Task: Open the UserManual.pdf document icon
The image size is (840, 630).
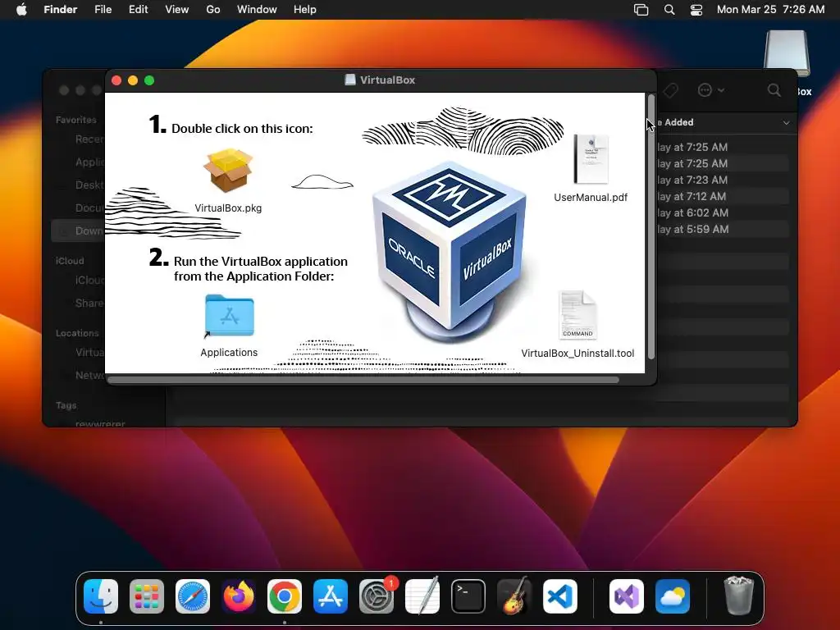Action: point(591,159)
